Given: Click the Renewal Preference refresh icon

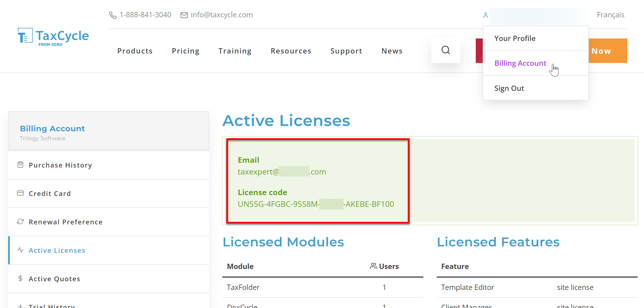Looking at the screenshot, I should (20, 222).
